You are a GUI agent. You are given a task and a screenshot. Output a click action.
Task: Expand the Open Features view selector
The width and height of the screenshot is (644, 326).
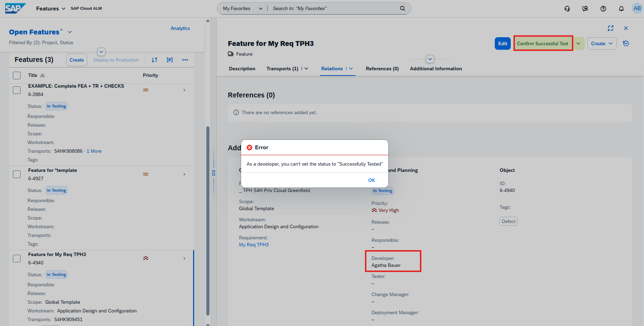click(x=70, y=32)
